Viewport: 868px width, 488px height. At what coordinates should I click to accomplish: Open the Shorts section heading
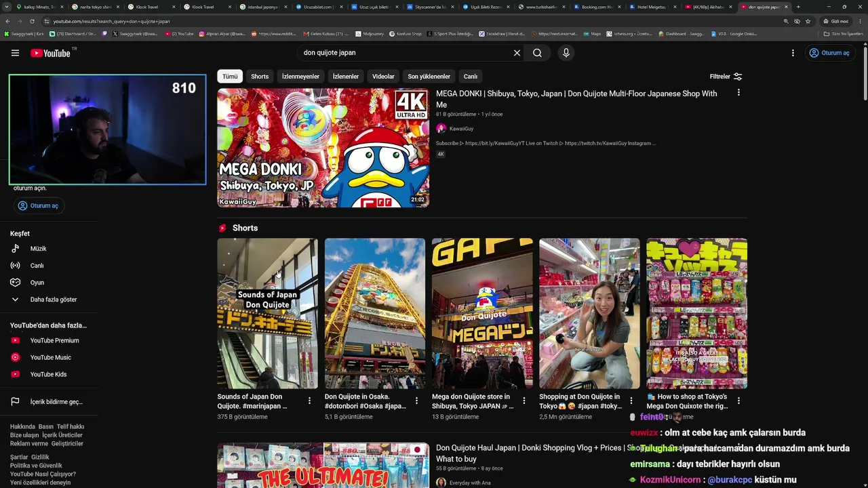(x=245, y=228)
